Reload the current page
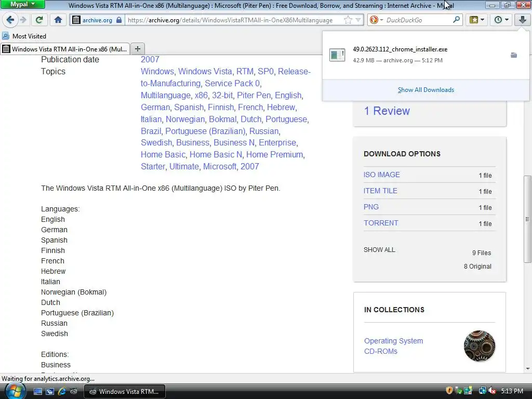The image size is (532, 399). point(39,20)
